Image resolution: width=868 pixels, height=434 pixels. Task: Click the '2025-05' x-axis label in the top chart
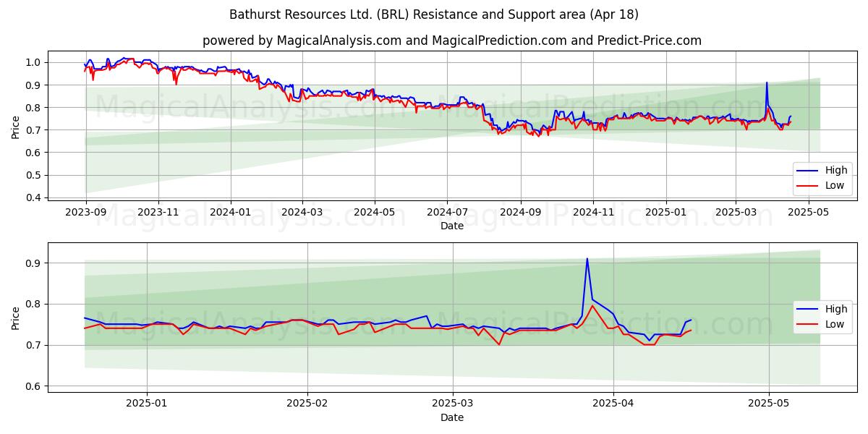click(808, 213)
